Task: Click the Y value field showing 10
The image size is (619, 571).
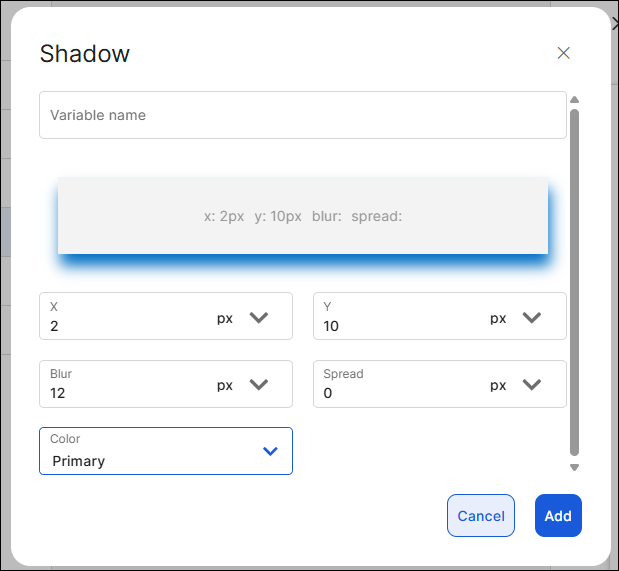Action: point(398,325)
